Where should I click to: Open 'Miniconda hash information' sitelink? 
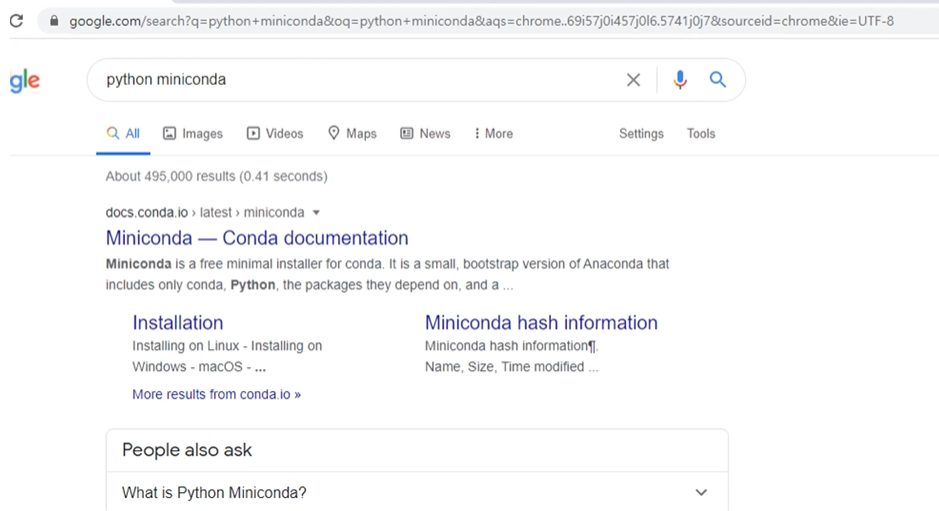coord(541,323)
